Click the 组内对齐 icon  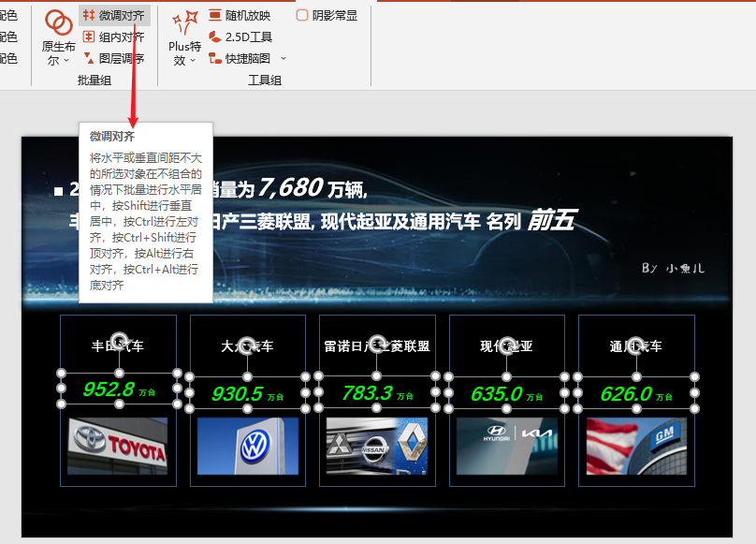pos(88,37)
